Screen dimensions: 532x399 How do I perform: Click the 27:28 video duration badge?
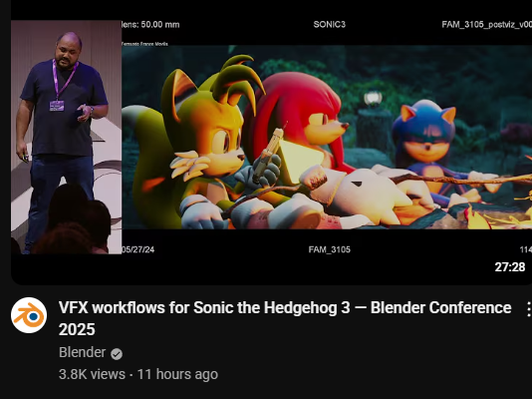pos(510,267)
